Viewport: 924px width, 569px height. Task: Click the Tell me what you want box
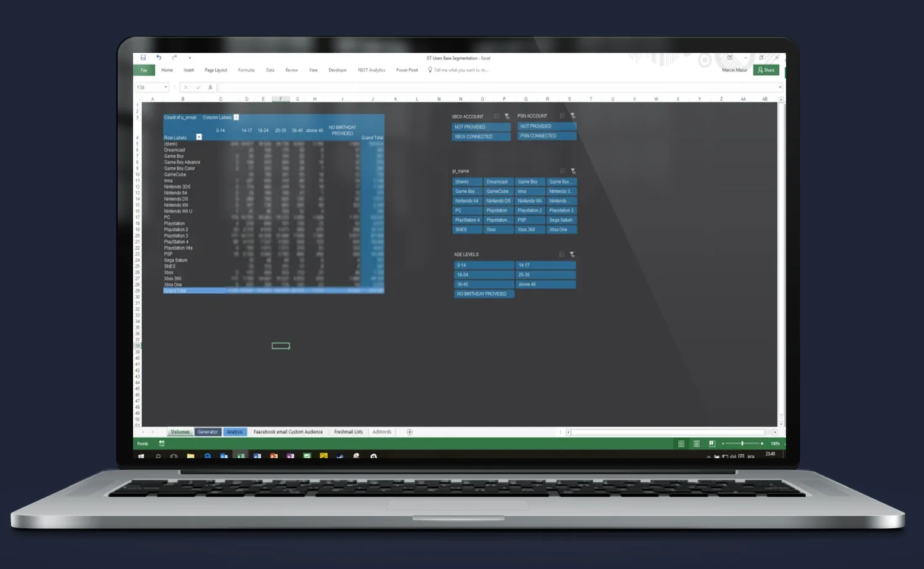pos(458,70)
